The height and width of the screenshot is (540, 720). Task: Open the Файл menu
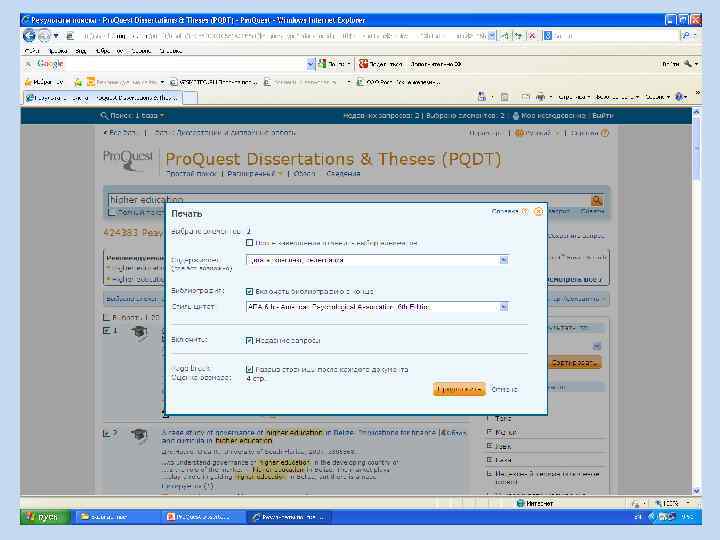click(x=31, y=51)
